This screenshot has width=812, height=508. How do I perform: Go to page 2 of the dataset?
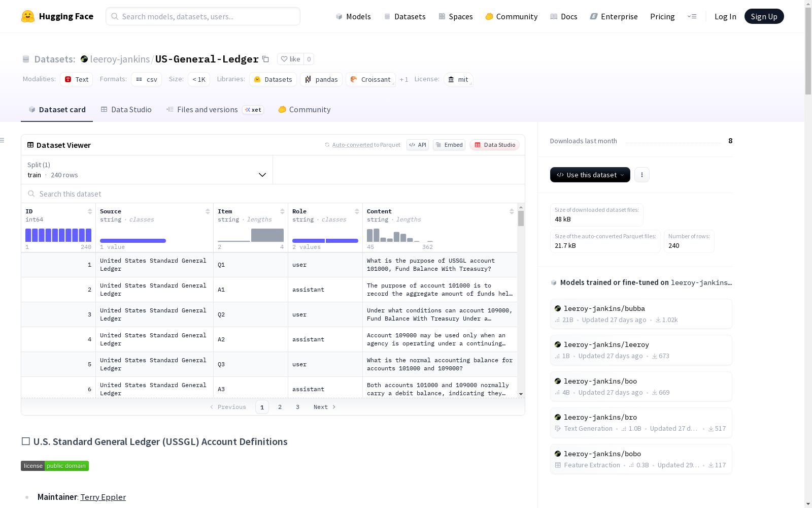pos(280,407)
